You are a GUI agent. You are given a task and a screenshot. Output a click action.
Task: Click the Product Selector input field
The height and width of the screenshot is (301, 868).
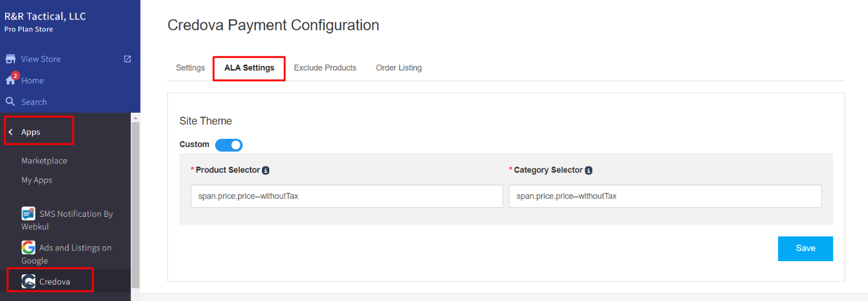pyautogui.click(x=347, y=196)
